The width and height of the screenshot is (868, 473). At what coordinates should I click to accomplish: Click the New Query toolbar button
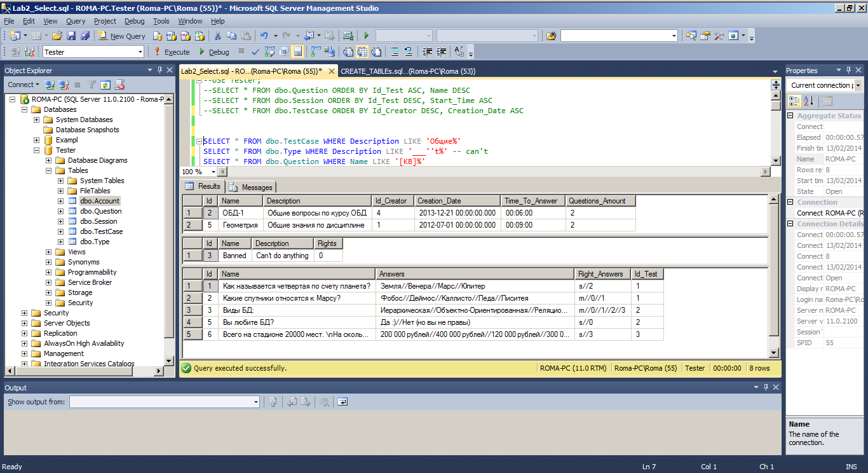[123, 36]
